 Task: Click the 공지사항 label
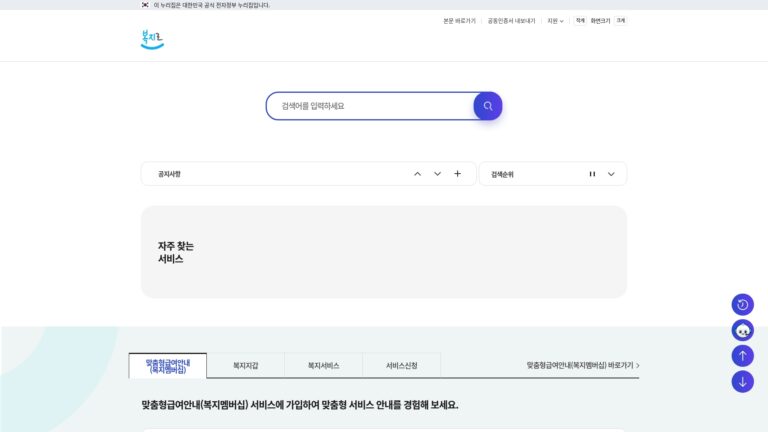pos(169,174)
